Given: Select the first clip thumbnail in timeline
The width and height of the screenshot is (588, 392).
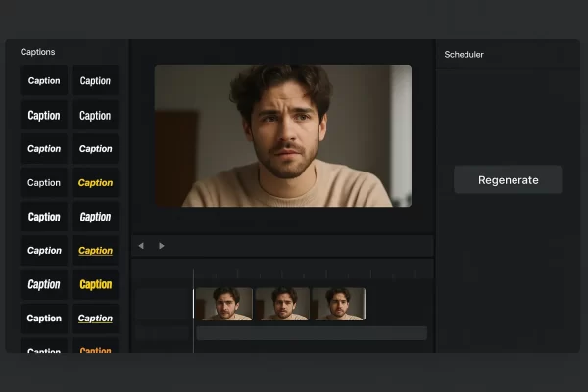Looking at the screenshot, I should pos(224,304).
